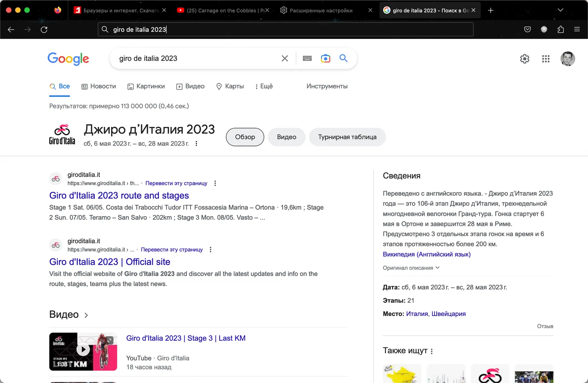Viewport: 588px width, 383px height.
Task: Open the browser extensions puzzle icon
Action: tap(561, 29)
